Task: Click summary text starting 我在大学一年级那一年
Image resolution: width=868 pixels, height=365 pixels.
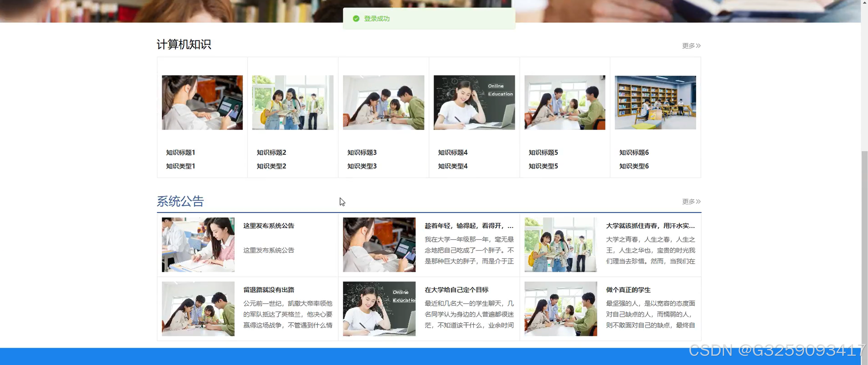Action: coord(469,250)
